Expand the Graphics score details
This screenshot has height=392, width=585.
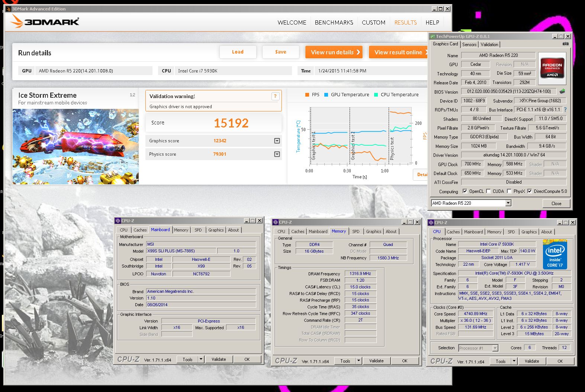[277, 141]
